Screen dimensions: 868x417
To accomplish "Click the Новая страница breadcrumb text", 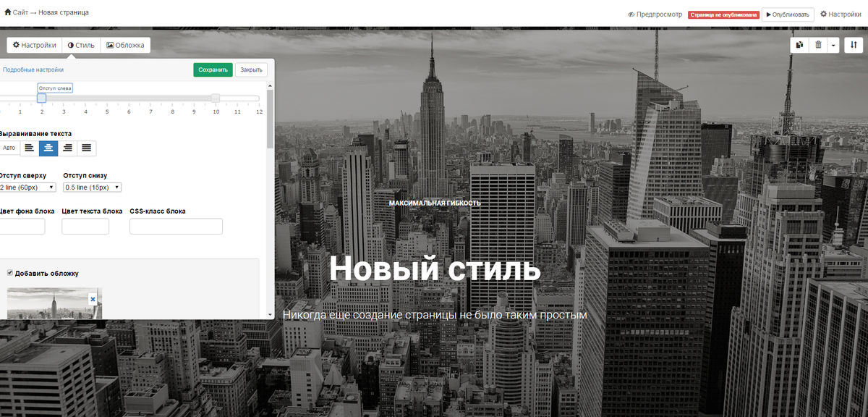I will pos(64,12).
